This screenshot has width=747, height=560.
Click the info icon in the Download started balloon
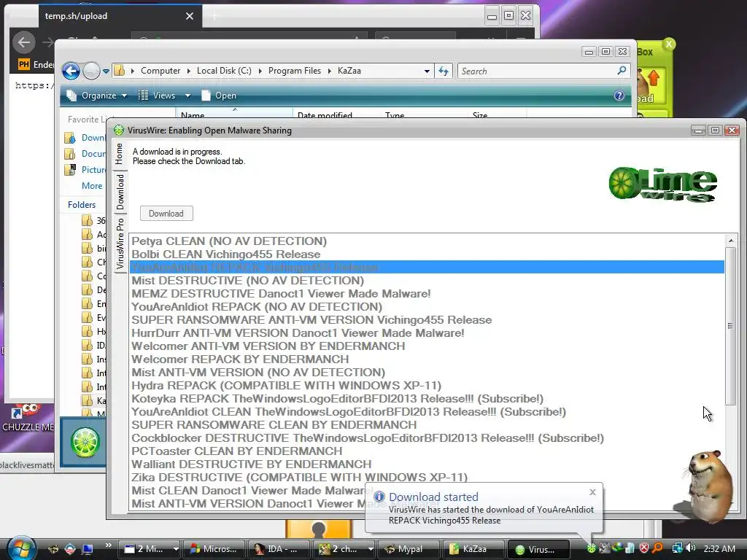379,497
